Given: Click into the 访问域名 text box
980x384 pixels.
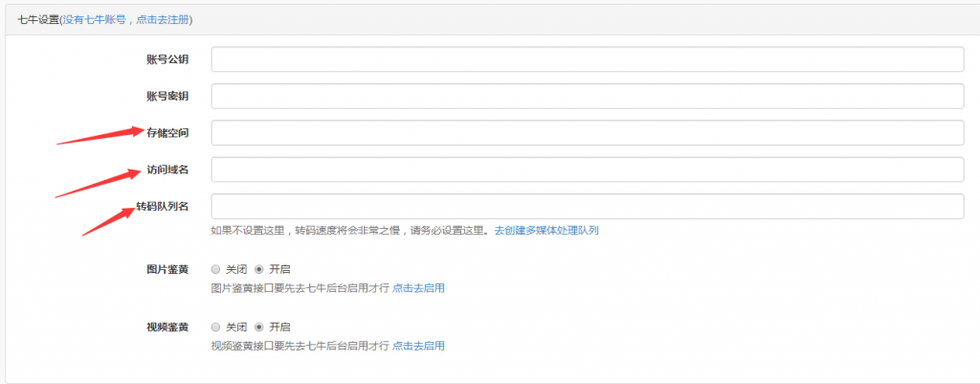Looking at the screenshot, I should point(588,169).
